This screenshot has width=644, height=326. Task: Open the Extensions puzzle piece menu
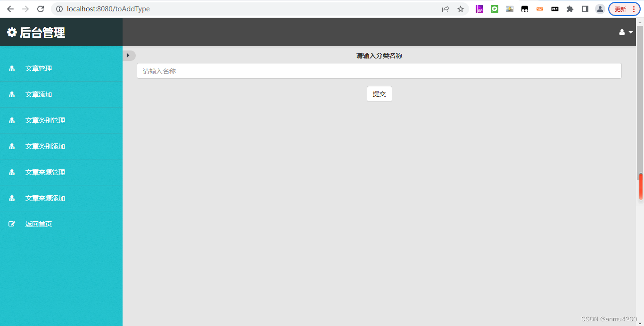click(x=570, y=9)
